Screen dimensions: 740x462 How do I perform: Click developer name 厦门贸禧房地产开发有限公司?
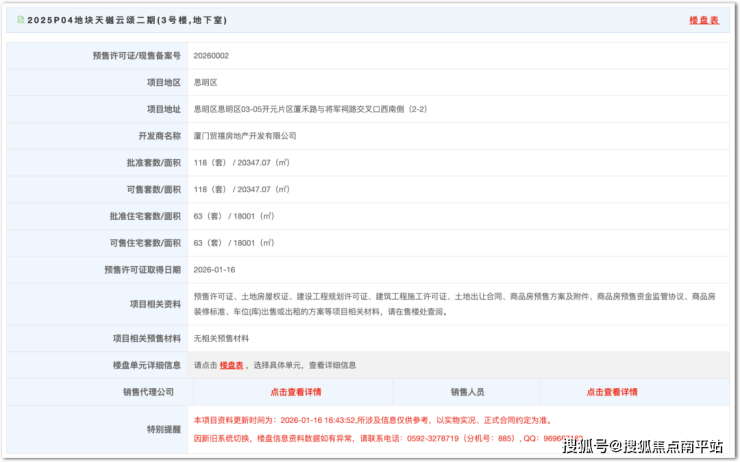(x=245, y=135)
